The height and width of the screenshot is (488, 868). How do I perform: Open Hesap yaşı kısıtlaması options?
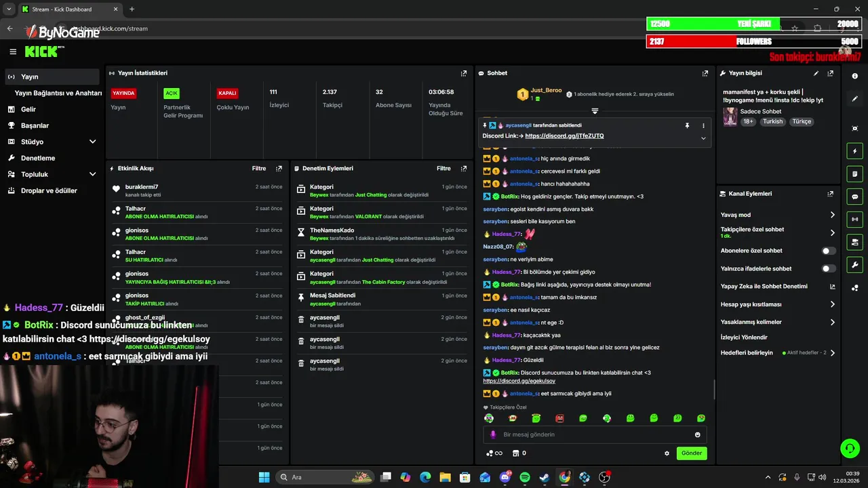point(778,304)
